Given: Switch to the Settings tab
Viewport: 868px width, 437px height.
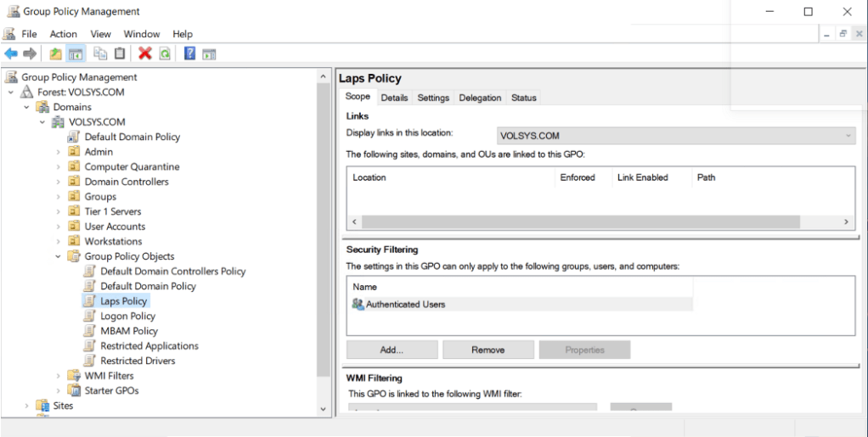Looking at the screenshot, I should point(432,98).
